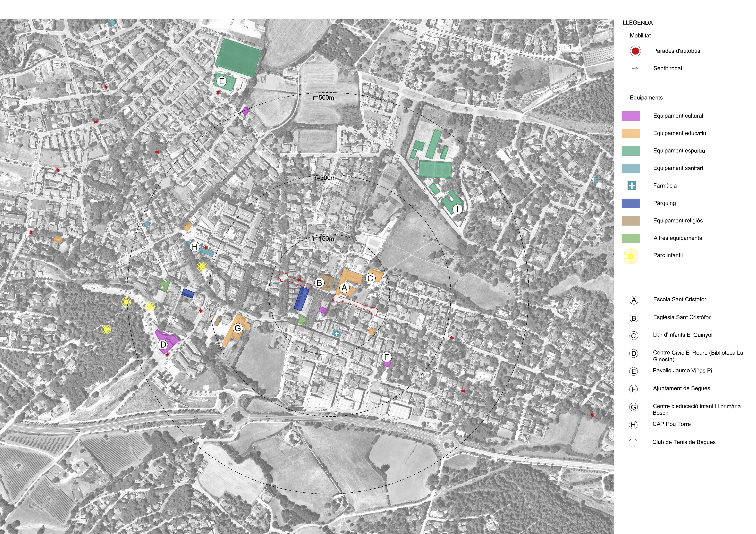The width and height of the screenshot is (756, 534).
Task: Click the circled A marker on Escola
Action: coord(344,288)
